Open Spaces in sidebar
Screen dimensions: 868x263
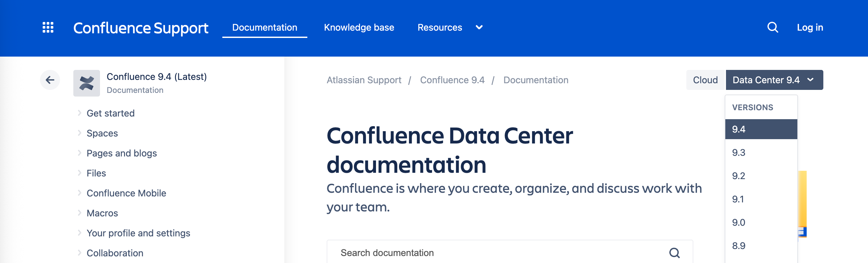coord(102,133)
